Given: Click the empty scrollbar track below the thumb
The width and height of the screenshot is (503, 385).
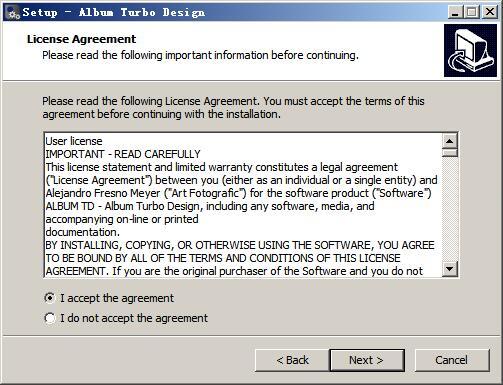Looking at the screenshot, I should 450,209.
